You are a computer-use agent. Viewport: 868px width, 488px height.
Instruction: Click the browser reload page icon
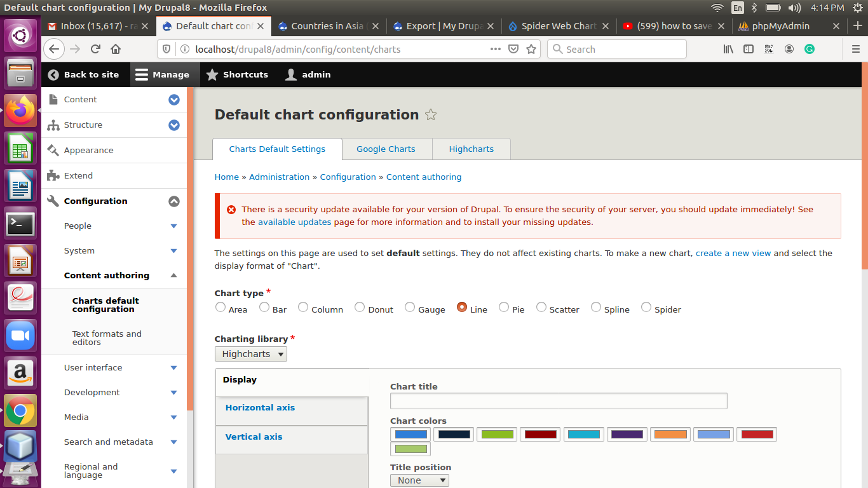95,49
